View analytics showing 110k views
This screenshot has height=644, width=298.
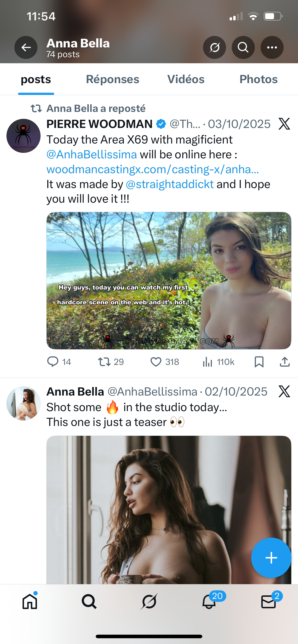click(208, 362)
